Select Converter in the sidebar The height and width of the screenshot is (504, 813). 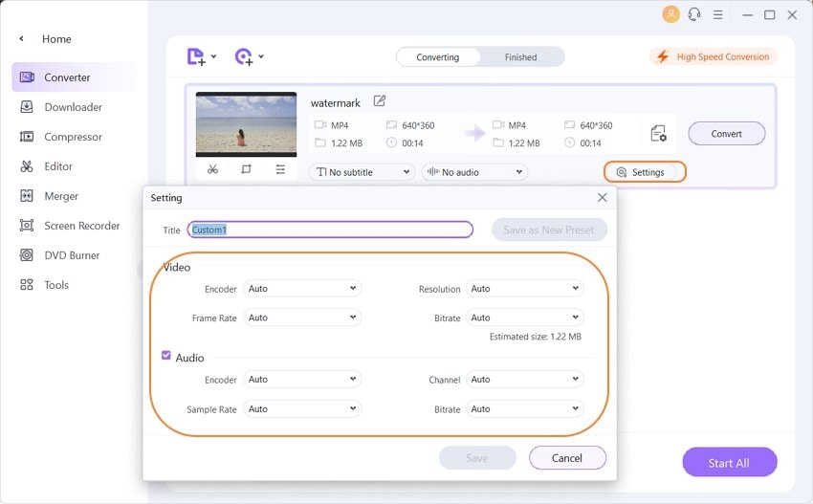click(73, 77)
